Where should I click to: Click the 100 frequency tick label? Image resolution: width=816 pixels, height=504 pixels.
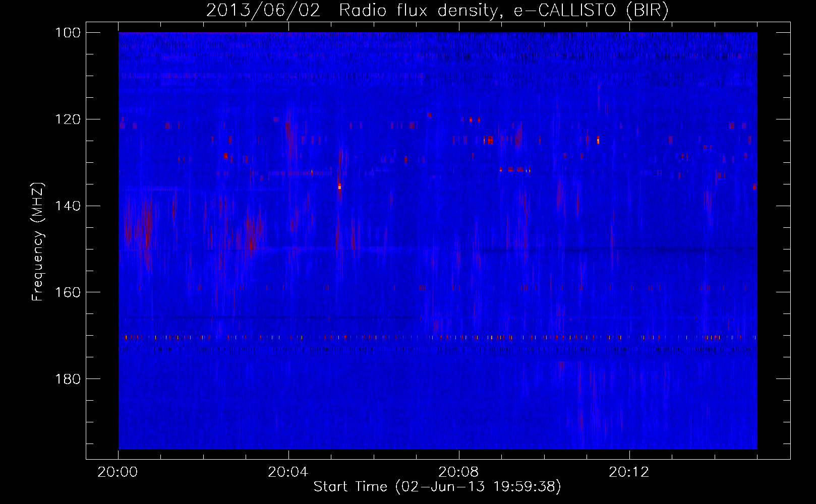coord(67,33)
